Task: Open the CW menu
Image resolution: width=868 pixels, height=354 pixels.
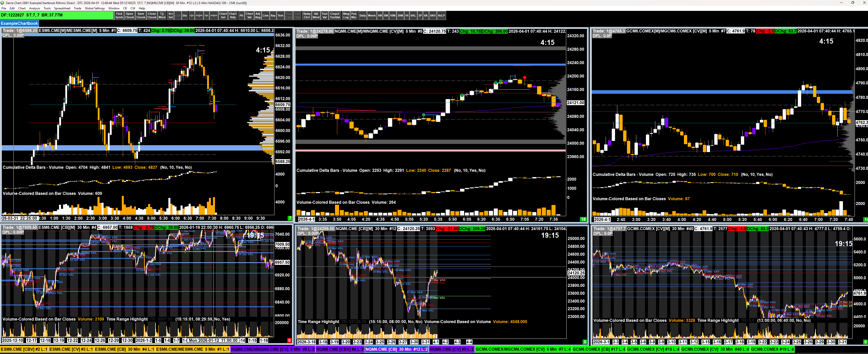Action: [x=133, y=8]
